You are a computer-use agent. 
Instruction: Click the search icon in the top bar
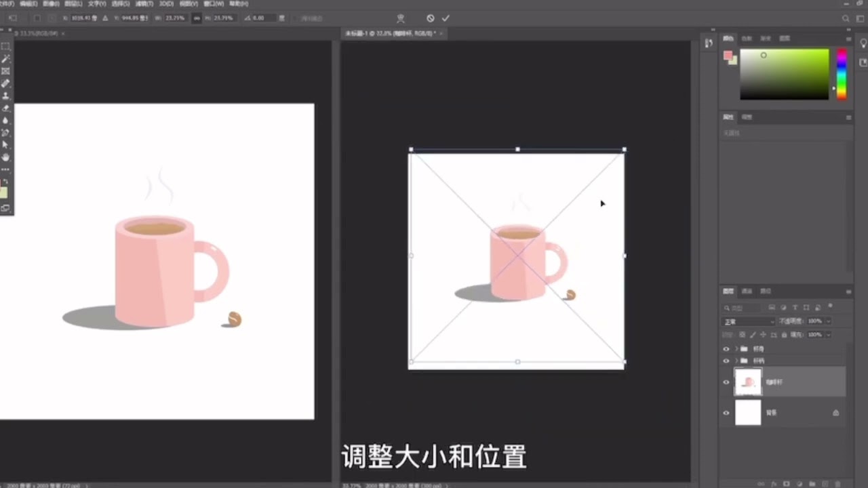pos(846,19)
